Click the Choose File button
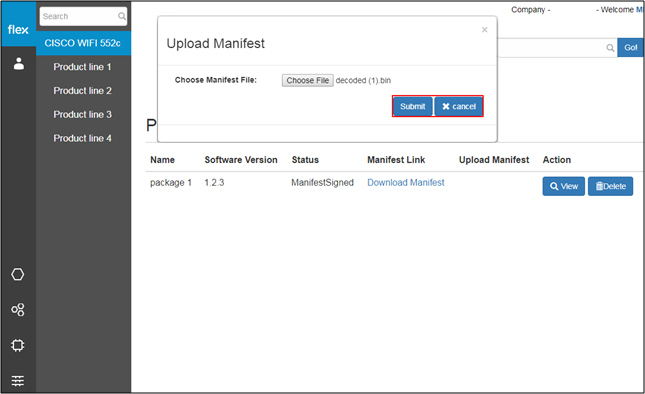Image resolution: width=645 pixels, height=394 pixels. coord(308,80)
